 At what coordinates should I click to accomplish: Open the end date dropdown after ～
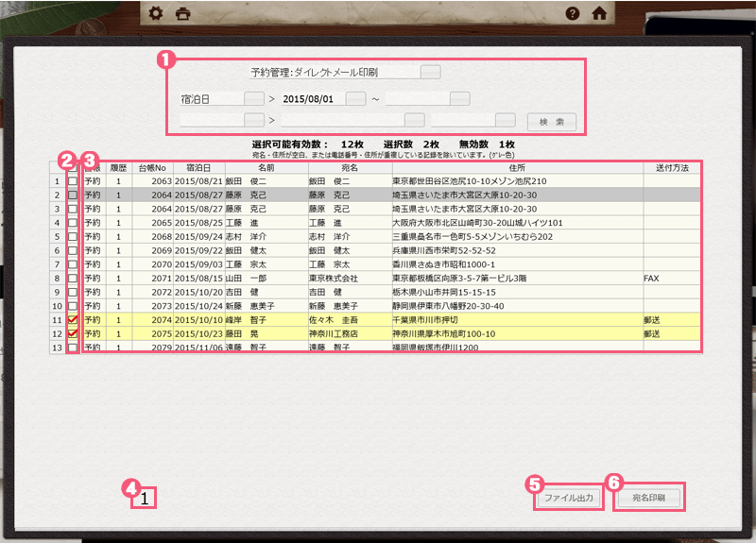pos(459,98)
